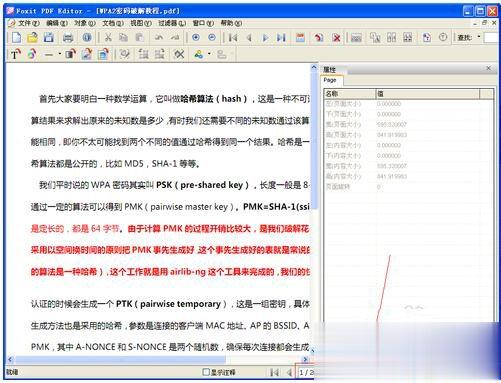Image resolution: width=501 pixels, height=383 pixels.
Task: Open the dropdown arrow next to group objects icon
Action: [209, 54]
